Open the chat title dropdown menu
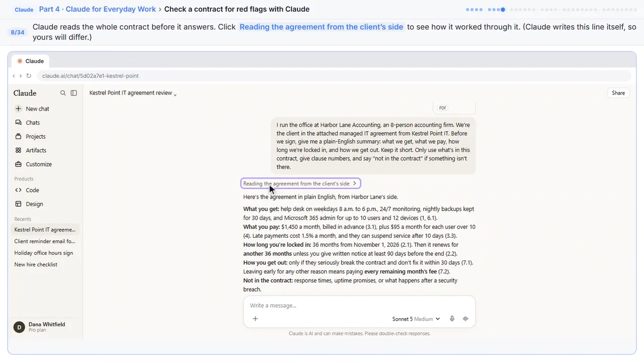 (x=133, y=93)
